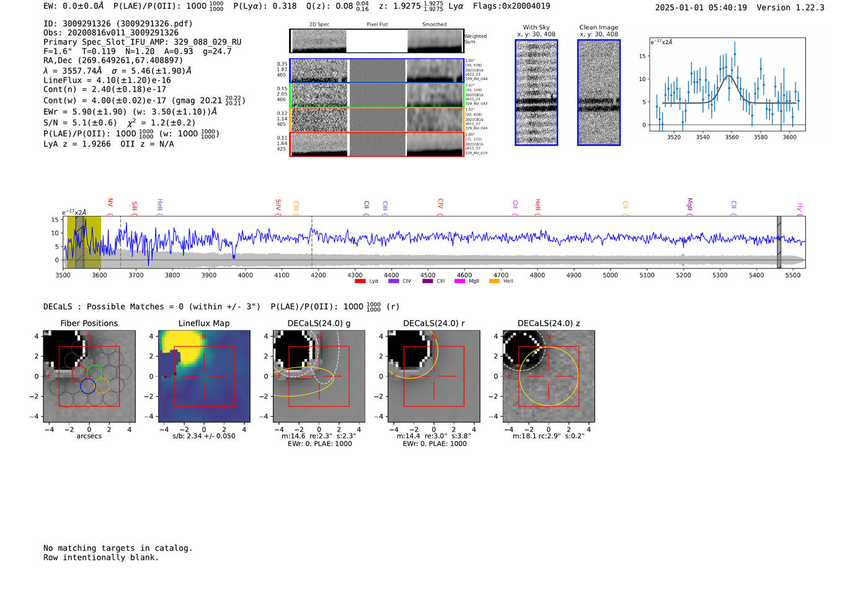This screenshot has height=591, width=868.
Task: Click the LineFlux = 4.10(±1.20)e-16 value
Action: [x=107, y=80]
